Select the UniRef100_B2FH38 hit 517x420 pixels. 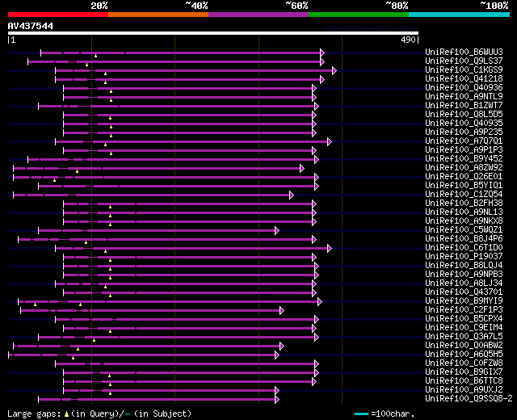pos(464,204)
